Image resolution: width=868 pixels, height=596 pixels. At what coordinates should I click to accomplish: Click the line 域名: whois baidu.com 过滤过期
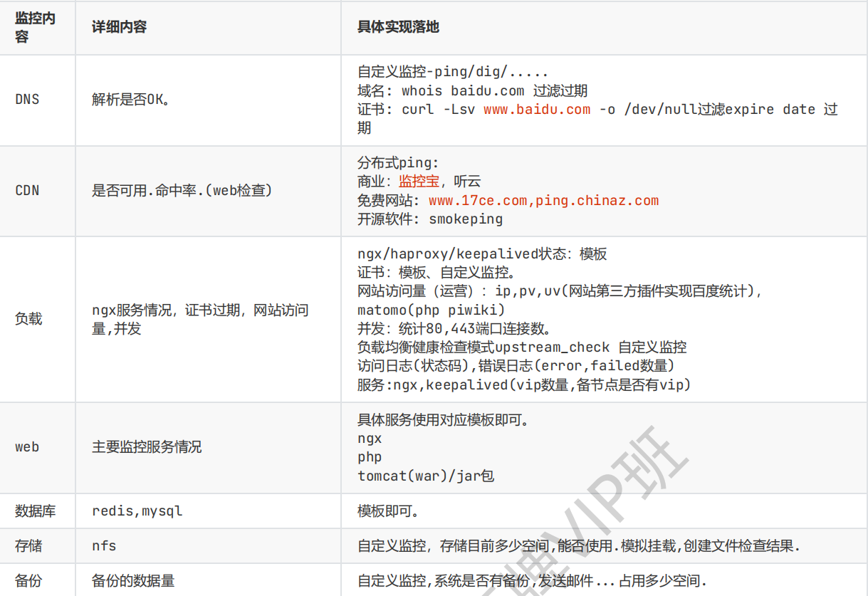coord(473,91)
